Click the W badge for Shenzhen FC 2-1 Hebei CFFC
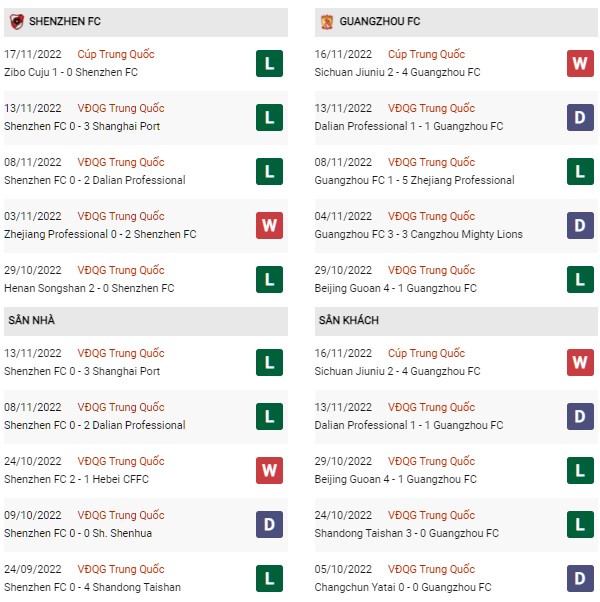 tap(269, 470)
